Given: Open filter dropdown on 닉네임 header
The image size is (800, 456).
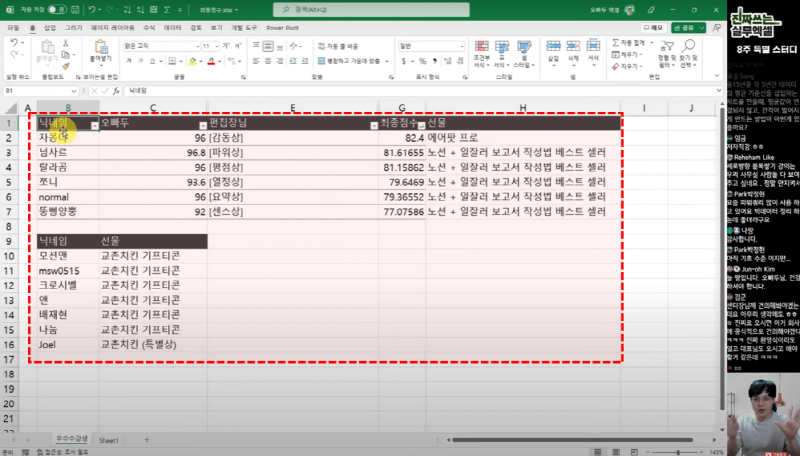Looking at the screenshot, I should pyautogui.click(x=94, y=125).
